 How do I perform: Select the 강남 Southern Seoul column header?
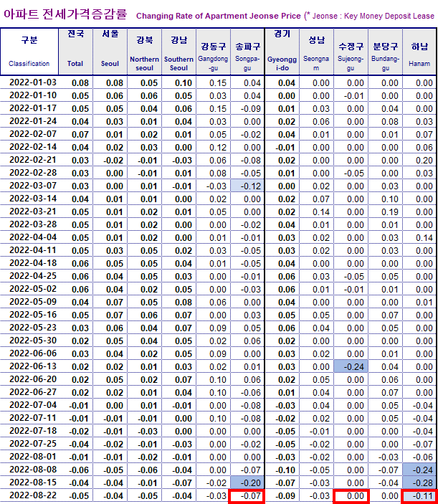click(179, 52)
